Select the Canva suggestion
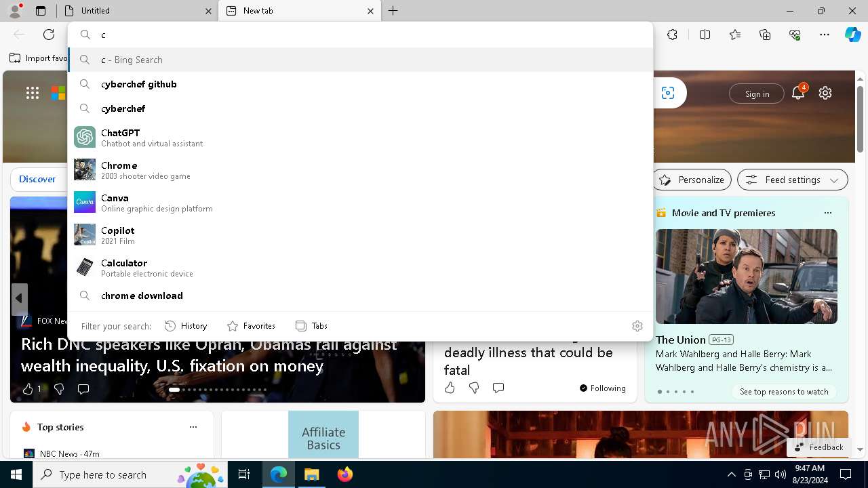The width and height of the screenshot is (868, 488). (x=361, y=202)
